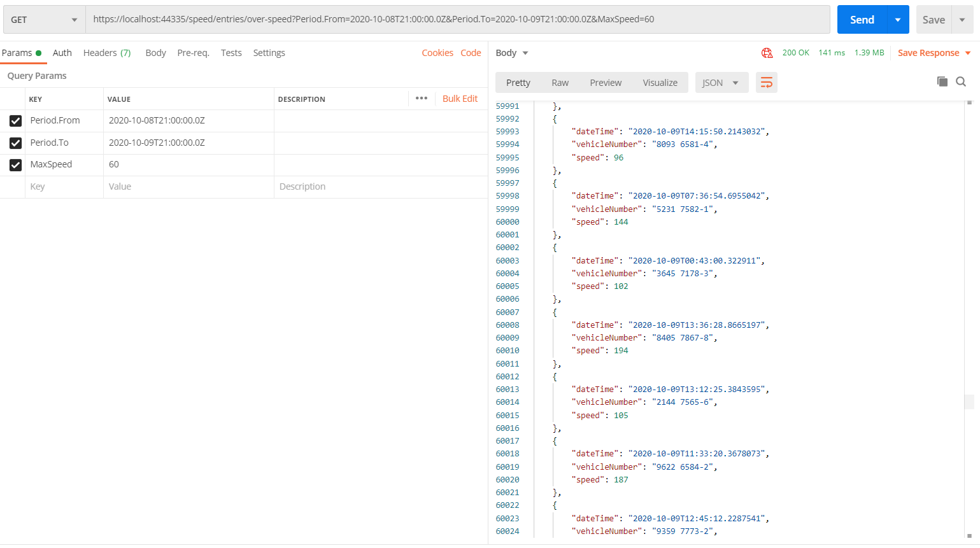Click line number 60000
The image size is (980, 548).
tap(508, 222)
